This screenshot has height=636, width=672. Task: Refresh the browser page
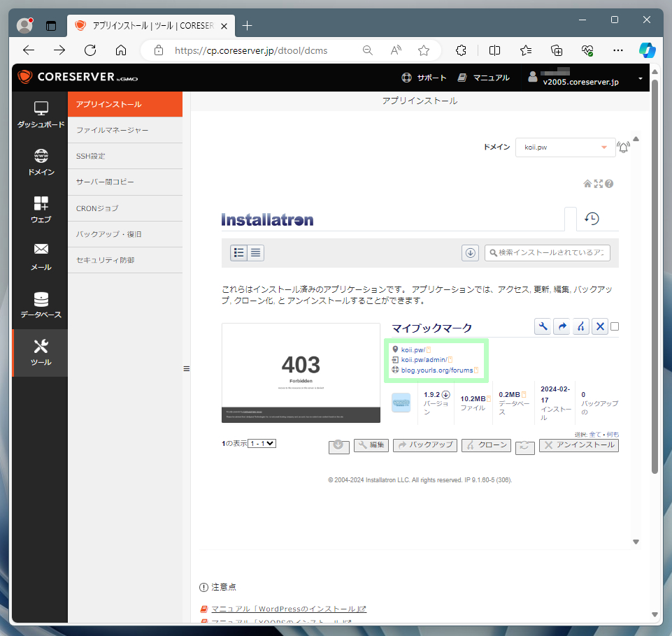pos(90,50)
